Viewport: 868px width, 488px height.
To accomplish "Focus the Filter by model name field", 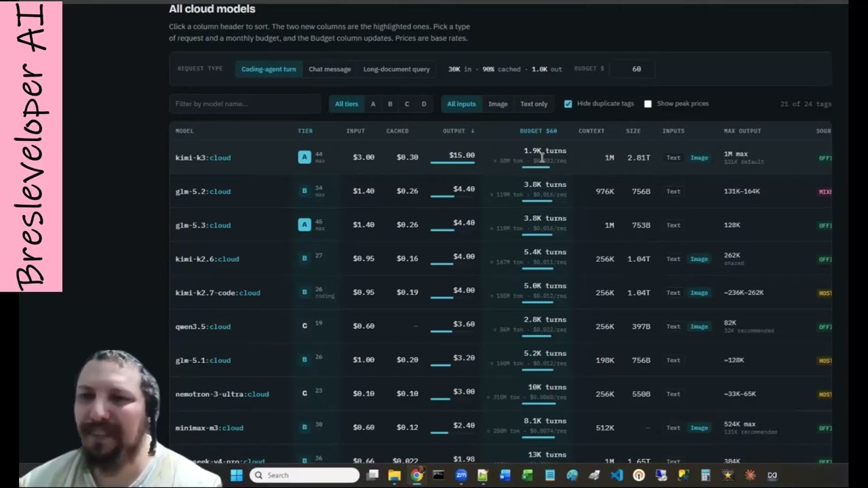I will pyautogui.click(x=245, y=104).
